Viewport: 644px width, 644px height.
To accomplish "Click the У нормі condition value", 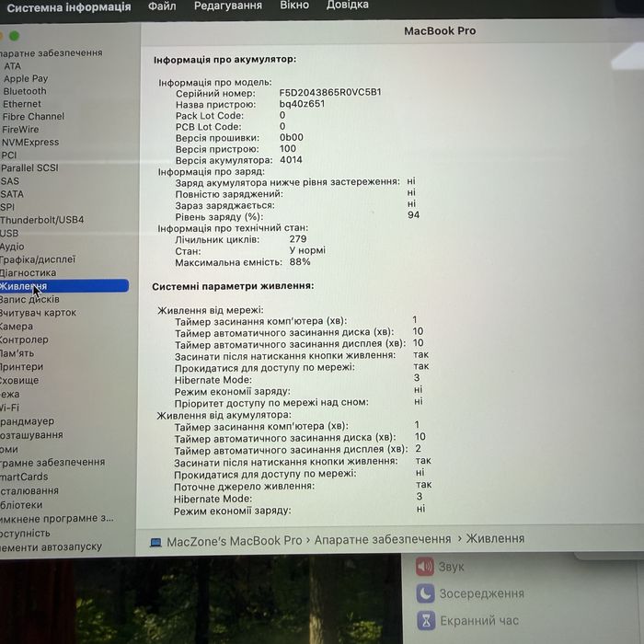I will pyautogui.click(x=307, y=250).
